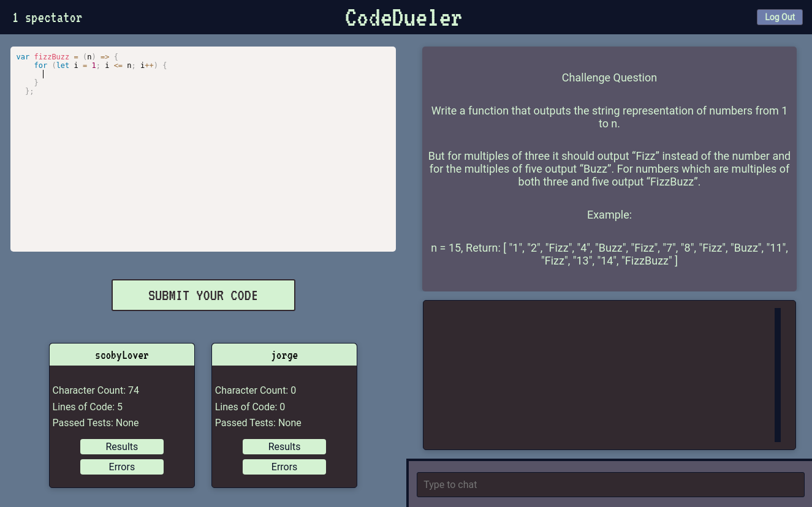812x507 pixels.
Task: Click the chat input field
Action: click(x=610, y=484)
